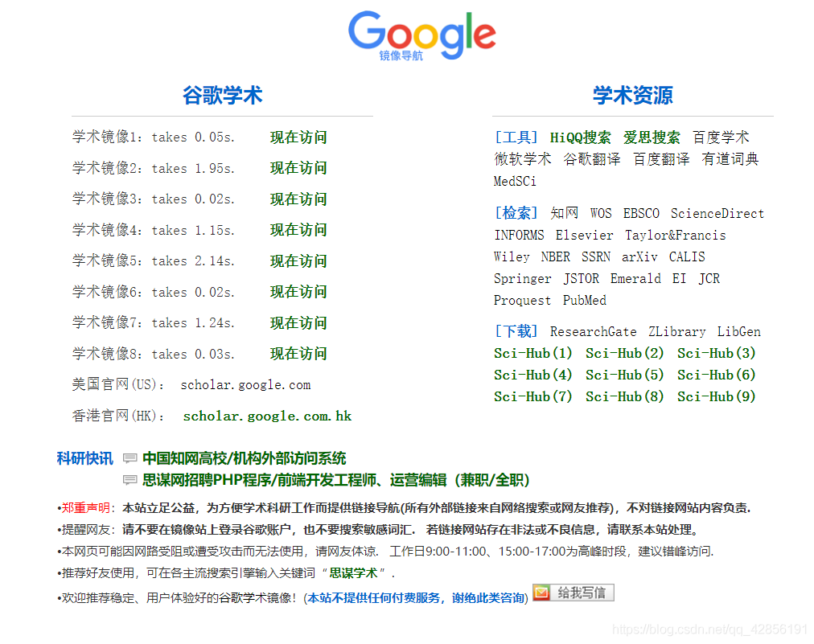Open the ResearchGate link
Viewport: 814px width, 644px height.
tap(594, 331)
